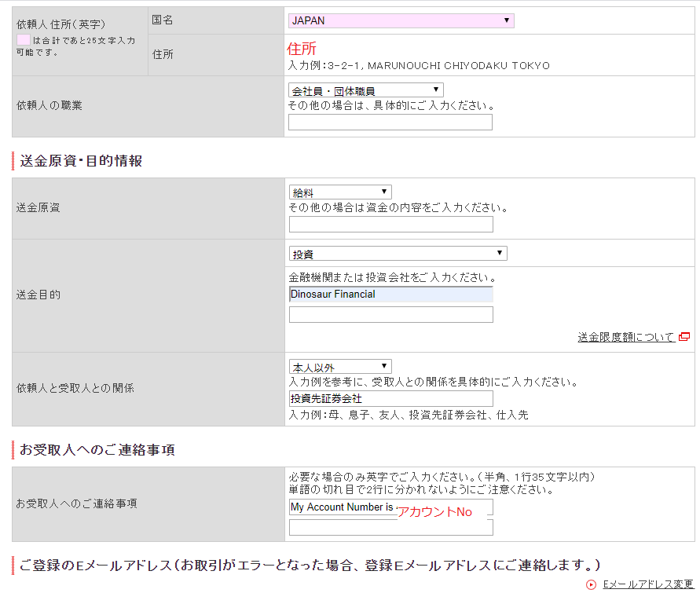
Task: Open the Eメールアドレス変更 link
Action: coord(648,584)
